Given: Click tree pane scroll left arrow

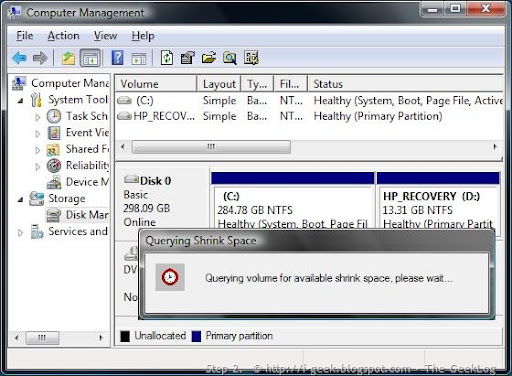Looking at the screenshot, I should (x=17, y=338).
